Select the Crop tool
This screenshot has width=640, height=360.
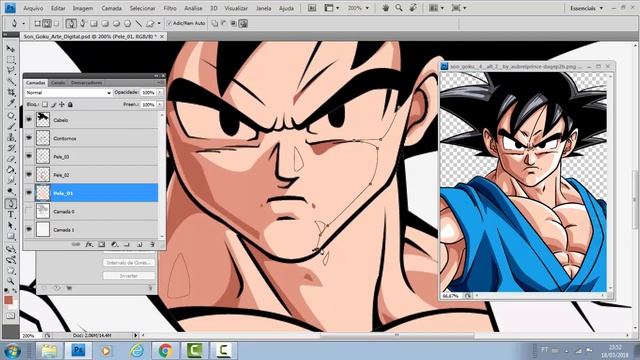point(11,92)
